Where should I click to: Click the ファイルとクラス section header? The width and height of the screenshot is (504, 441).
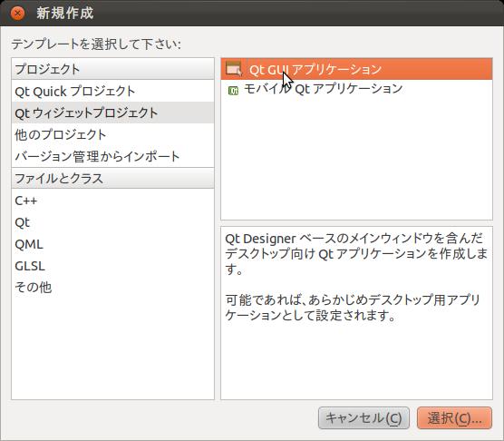[112, 178]
